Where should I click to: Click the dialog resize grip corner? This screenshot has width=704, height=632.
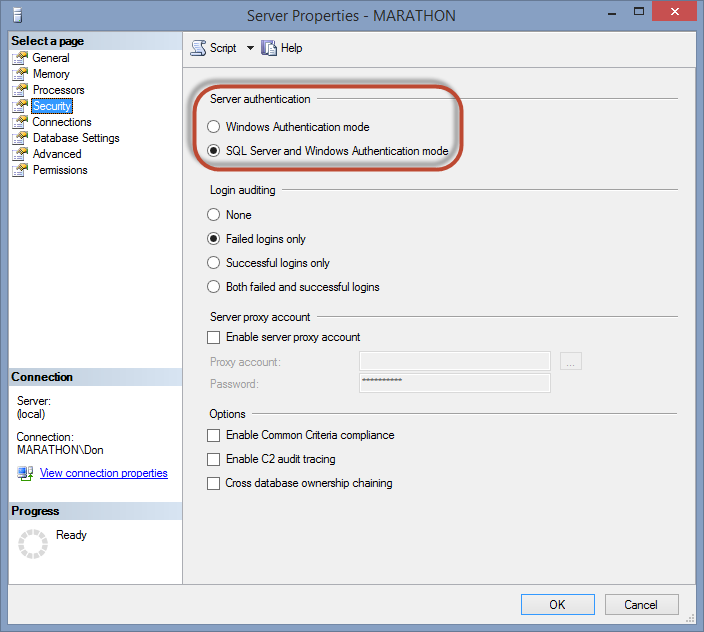690,619
